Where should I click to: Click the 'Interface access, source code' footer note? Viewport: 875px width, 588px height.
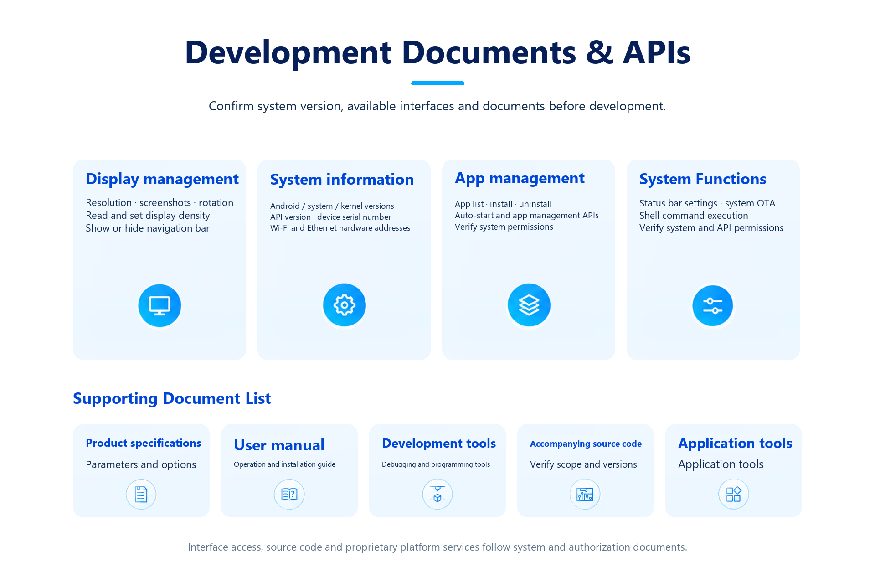(437, 547)
